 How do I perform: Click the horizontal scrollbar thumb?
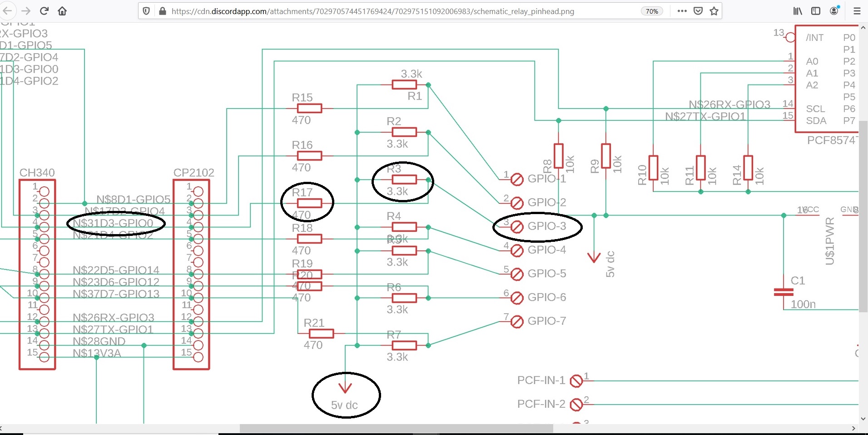396,428
